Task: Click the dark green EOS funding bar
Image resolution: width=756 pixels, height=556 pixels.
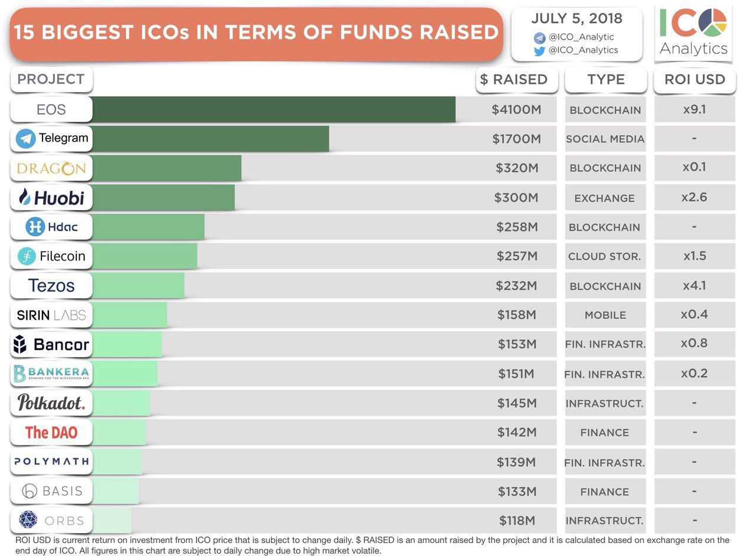Action: [x=273, y=109]
